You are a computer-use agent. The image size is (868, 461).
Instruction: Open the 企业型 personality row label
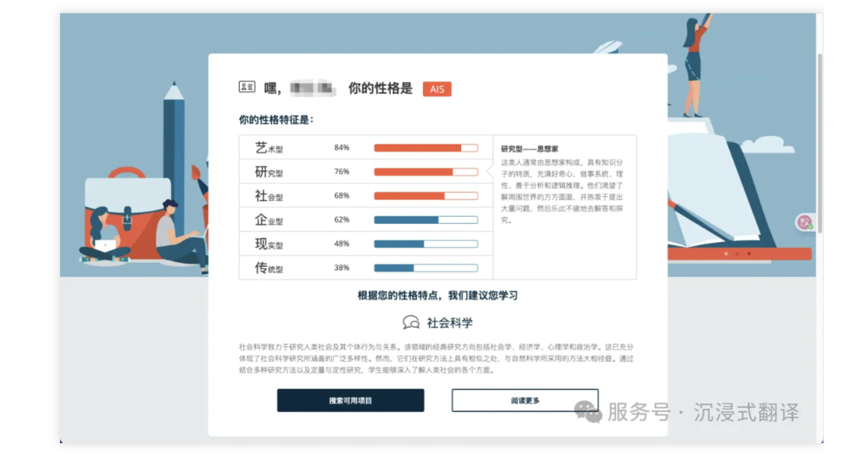[x=269, y=220]
